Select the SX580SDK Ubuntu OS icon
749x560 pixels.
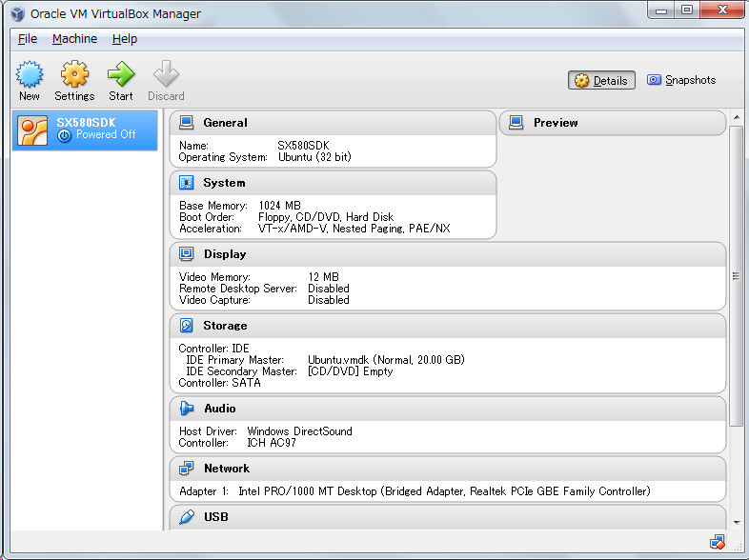point(32,130)
